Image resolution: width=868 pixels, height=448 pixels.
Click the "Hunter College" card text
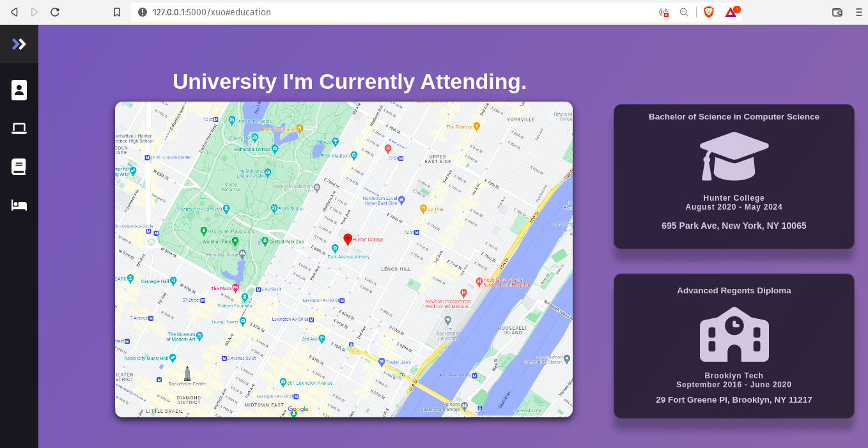coord(734,198)
